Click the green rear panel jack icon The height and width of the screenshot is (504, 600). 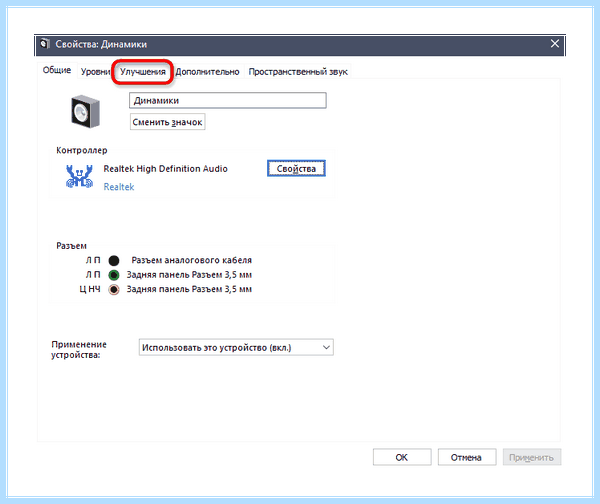pos(114,275)
